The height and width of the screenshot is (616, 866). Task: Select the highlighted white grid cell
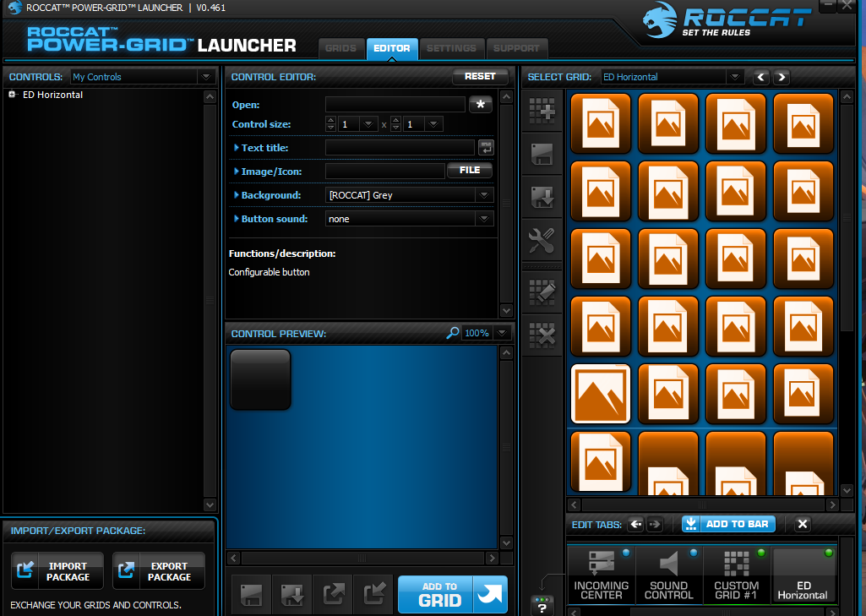[601, 394]
